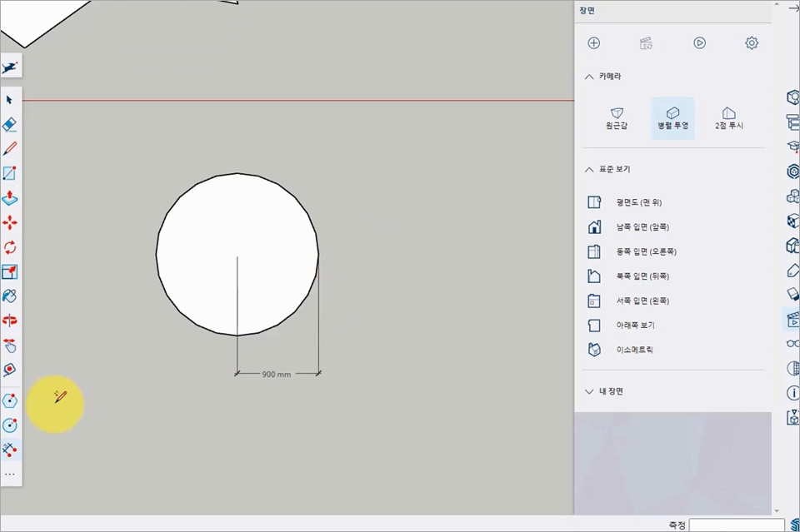Choose the Eraser tool

[10, 124]
